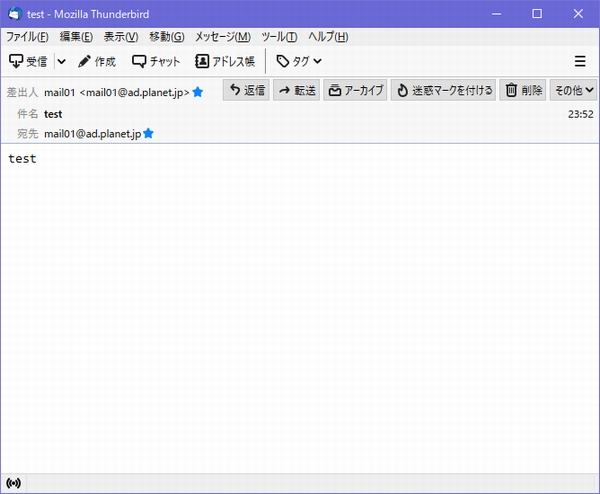
Task: Archive the message with アーカイブ
Action: click(x=355, y=90)
